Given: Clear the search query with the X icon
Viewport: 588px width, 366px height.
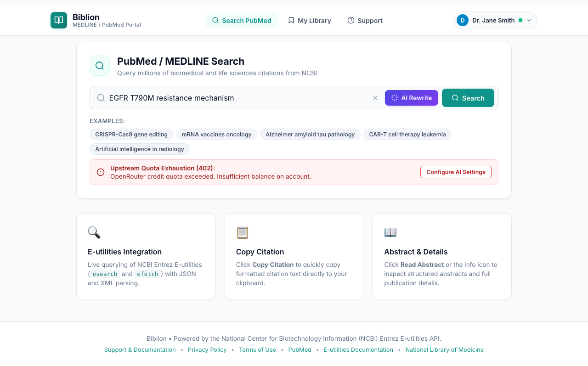Looking at the screenshot, I should 375,98.
